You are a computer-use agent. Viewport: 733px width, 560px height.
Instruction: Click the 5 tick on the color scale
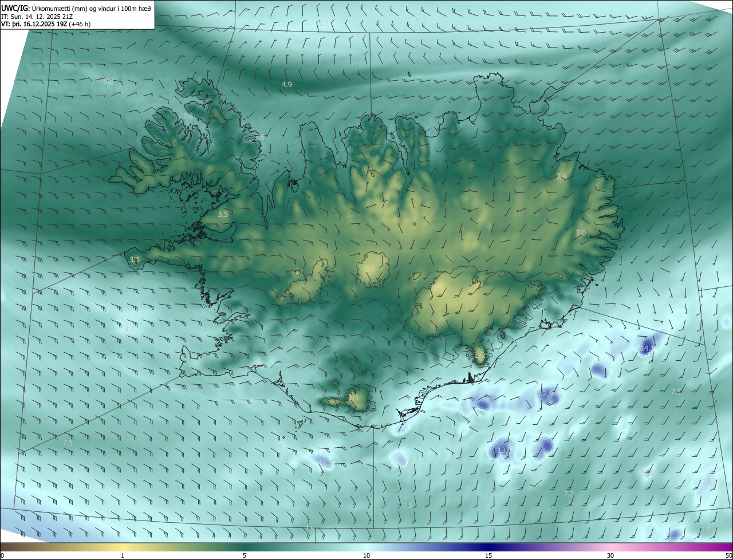245,555
